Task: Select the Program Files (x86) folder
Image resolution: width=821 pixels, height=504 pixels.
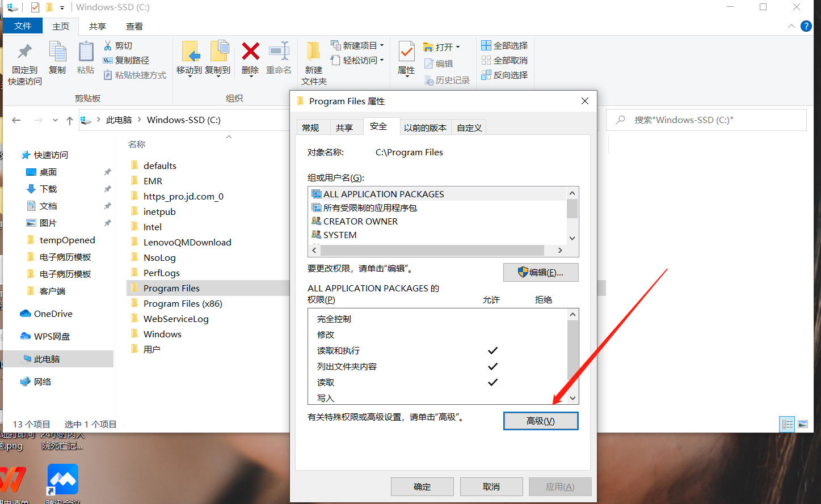Action: point(183,303)
